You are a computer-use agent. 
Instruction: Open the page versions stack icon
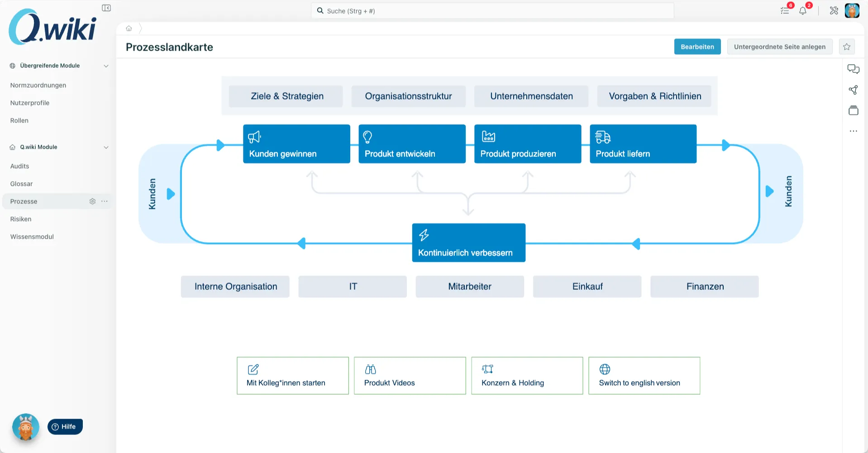pyautogui.click(x=853, y=110)
